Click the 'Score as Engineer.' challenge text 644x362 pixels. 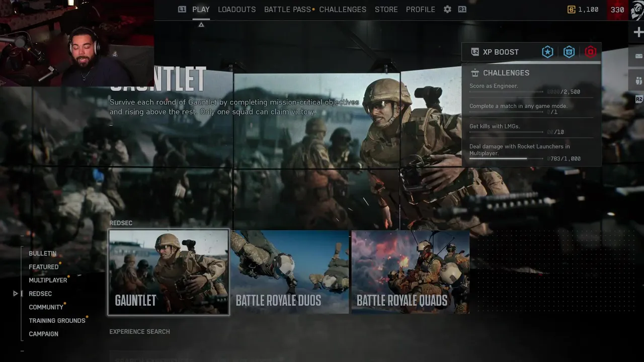(494, 86)
